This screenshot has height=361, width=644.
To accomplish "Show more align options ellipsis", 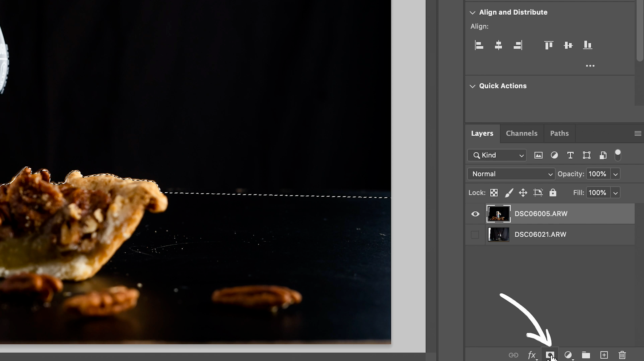I will click(590, 66).
